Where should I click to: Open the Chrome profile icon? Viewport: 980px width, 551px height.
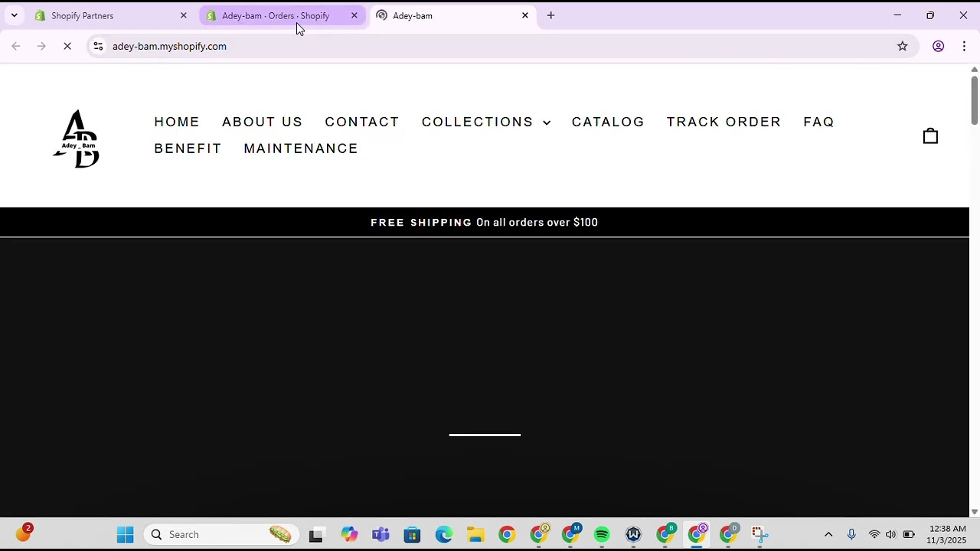click(x=938, y=46)
